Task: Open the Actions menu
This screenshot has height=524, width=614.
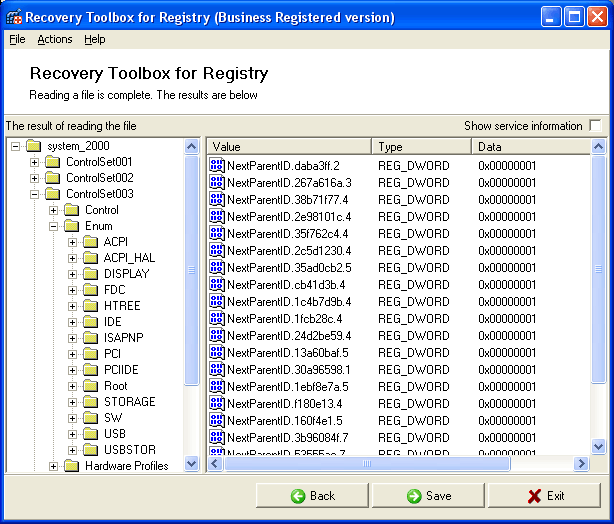Action: point(55,39)
